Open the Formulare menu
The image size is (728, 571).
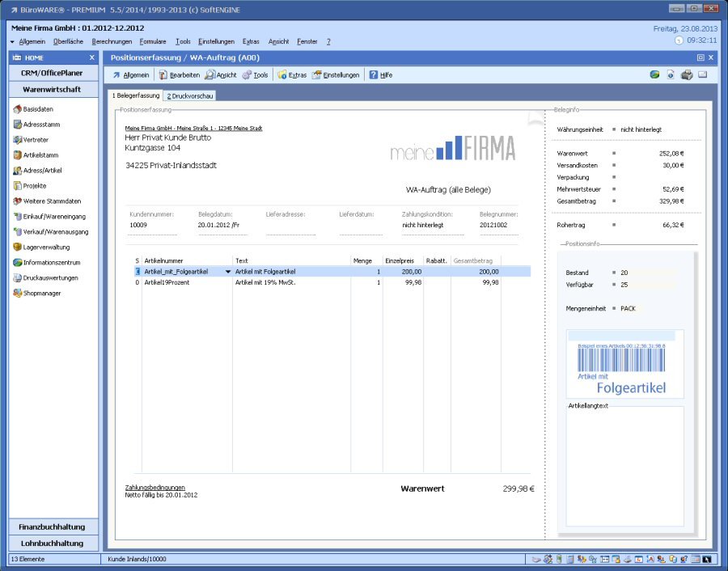(153, 41)
